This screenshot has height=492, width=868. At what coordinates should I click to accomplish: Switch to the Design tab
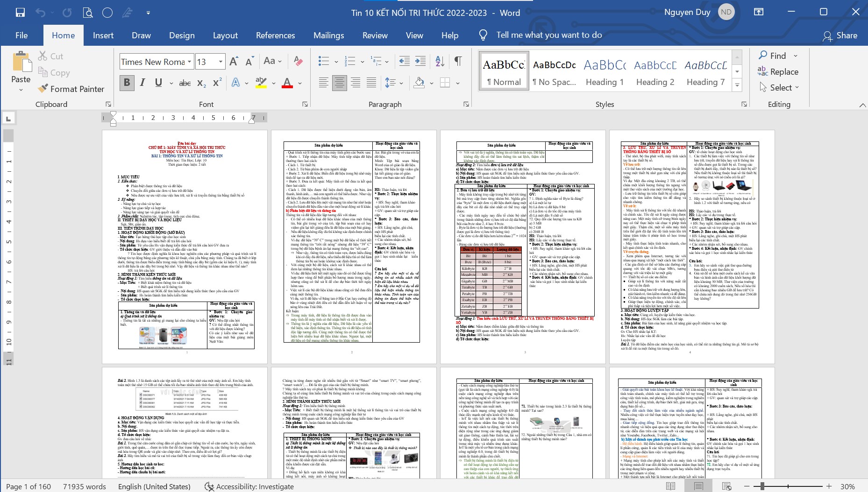tap(182, 35)
